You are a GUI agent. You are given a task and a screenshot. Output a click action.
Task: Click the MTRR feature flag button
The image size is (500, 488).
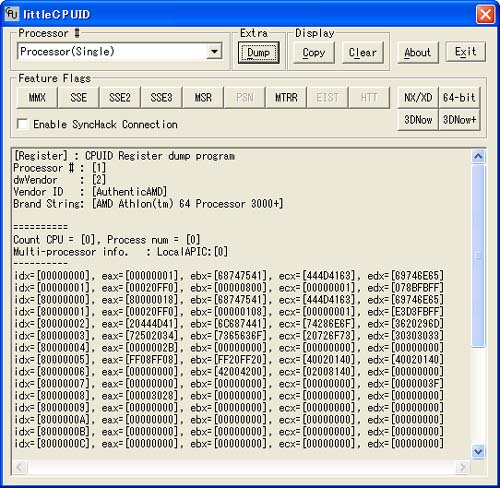click(286, 98)
